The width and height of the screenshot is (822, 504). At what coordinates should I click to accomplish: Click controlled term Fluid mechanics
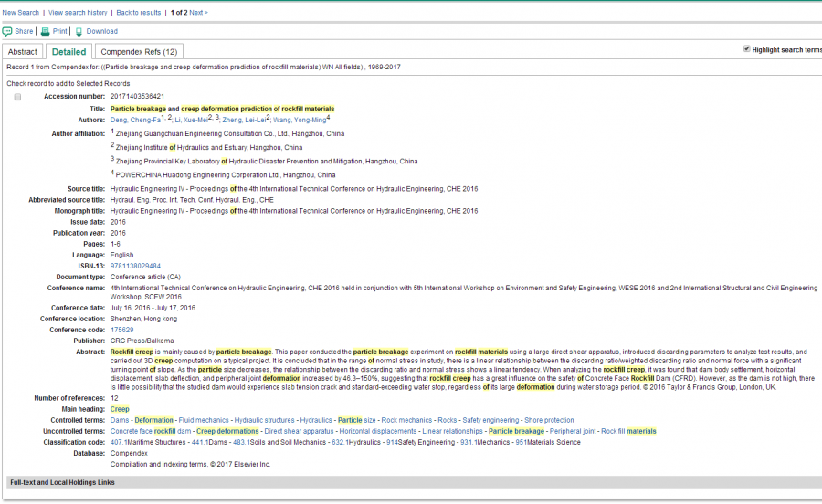pyautogui.click(x=204, y=420)
